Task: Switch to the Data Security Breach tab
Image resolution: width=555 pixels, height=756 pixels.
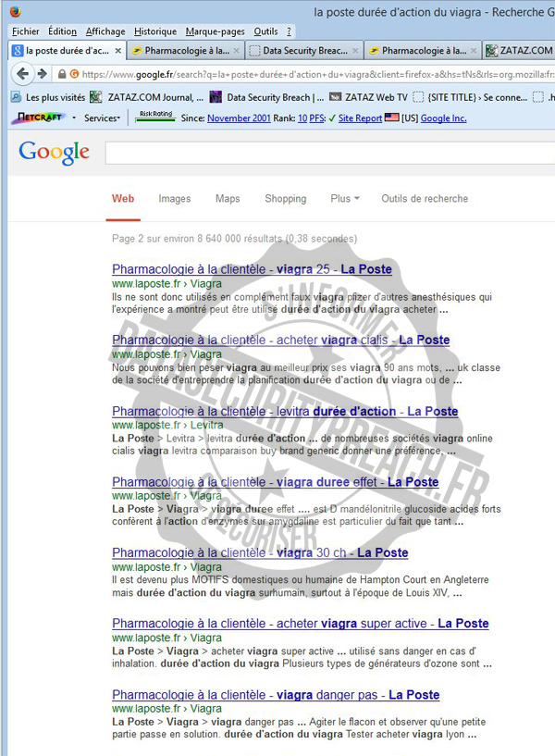Action: pos(304,51)
